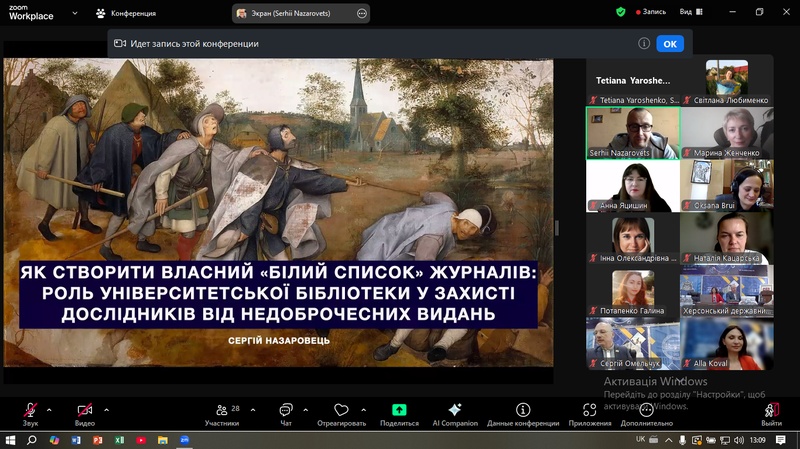Open Word from the taskbar
This screenshot has width=800, height=449.
pyautogui.click(x=76, y=440)
